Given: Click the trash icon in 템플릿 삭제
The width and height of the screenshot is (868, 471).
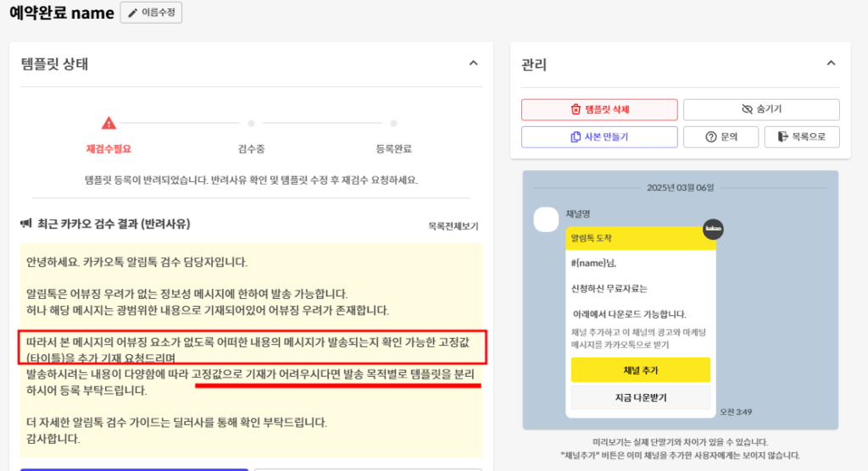Looking at the screenshot, I should [576, 109].
